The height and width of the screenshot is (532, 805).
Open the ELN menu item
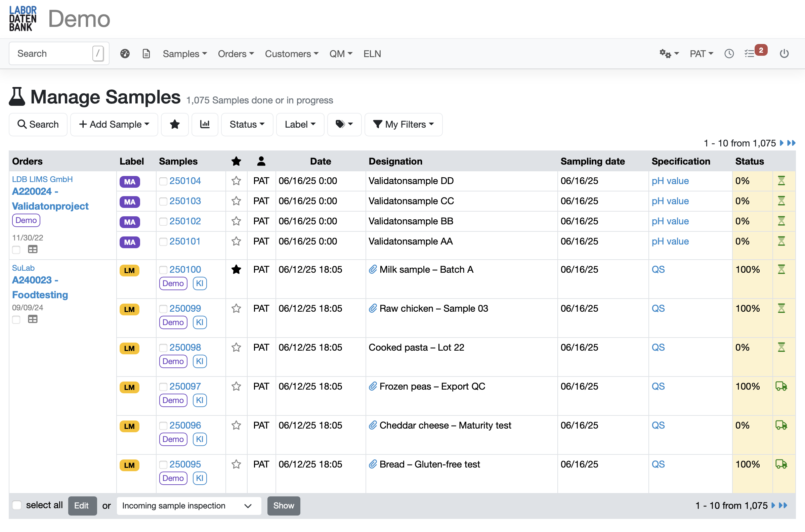pos(372,54)
